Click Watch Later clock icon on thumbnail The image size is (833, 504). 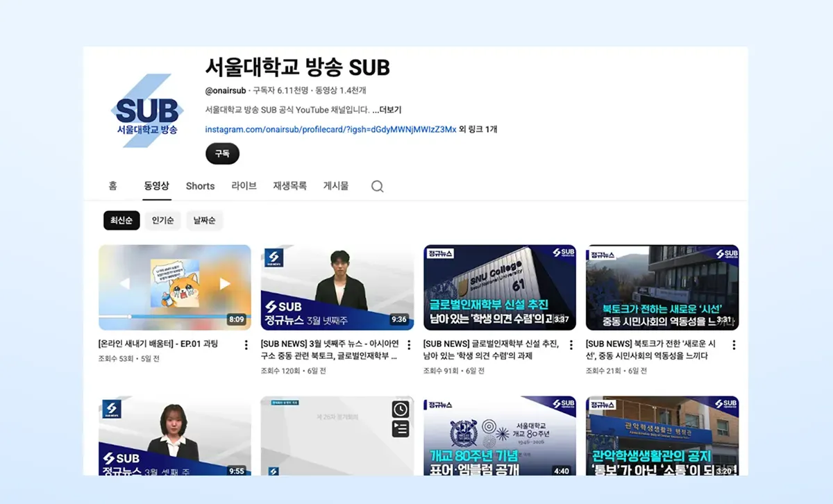(401, 410)
